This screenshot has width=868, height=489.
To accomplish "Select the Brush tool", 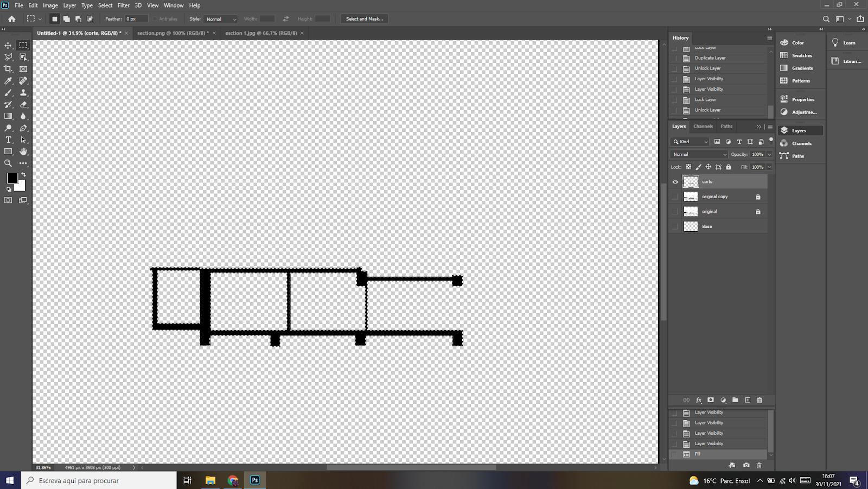I will pos(8,93).
